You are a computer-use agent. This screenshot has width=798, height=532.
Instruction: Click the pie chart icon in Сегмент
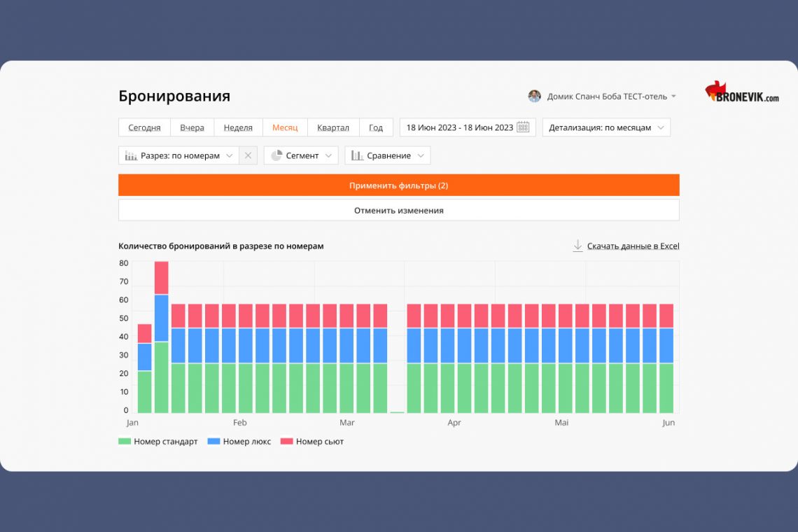click(x=276, y=155)
